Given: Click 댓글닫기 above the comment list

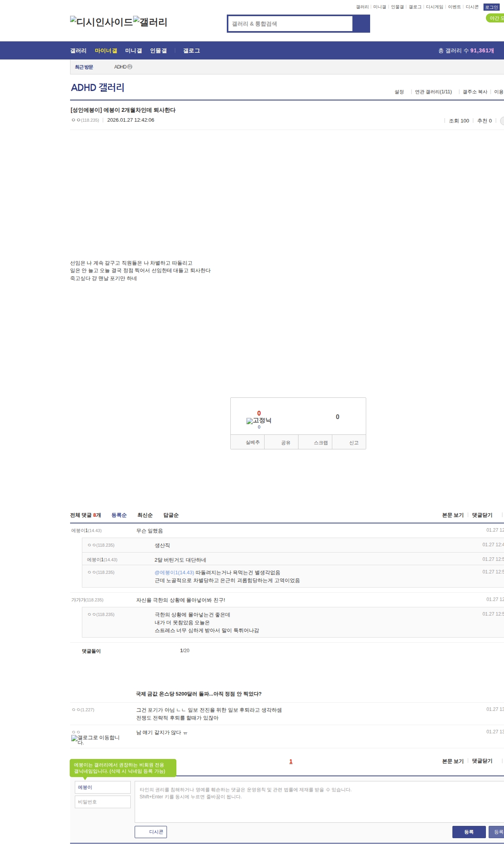Looking at the screenshot, I should 482,515.
